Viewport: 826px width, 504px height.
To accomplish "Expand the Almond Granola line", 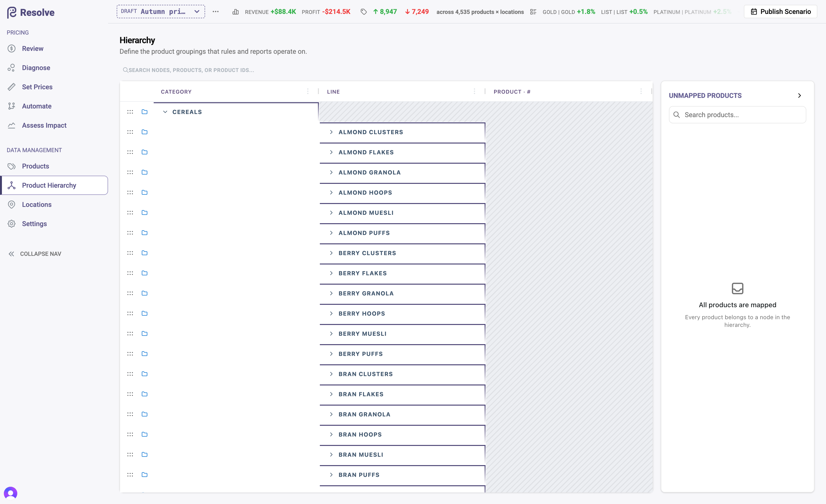I will coord(331,172).
